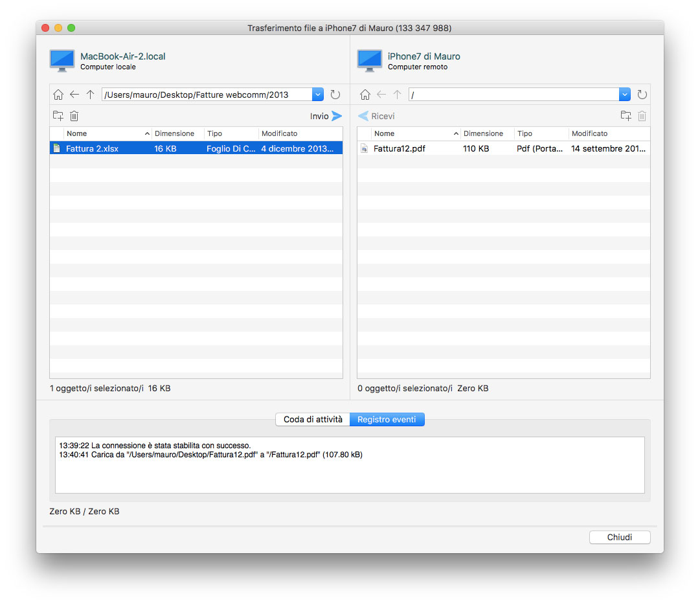Sort local files by Modificato column
Image resolution: width=700 pixels, height=605 pixels.
[x=300, y=133]
